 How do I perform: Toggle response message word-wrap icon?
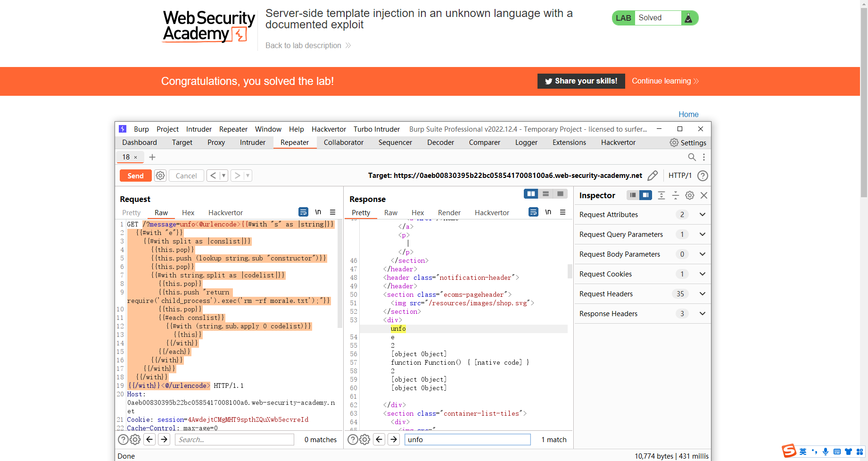pyautogui.click(x=533, y=212)
